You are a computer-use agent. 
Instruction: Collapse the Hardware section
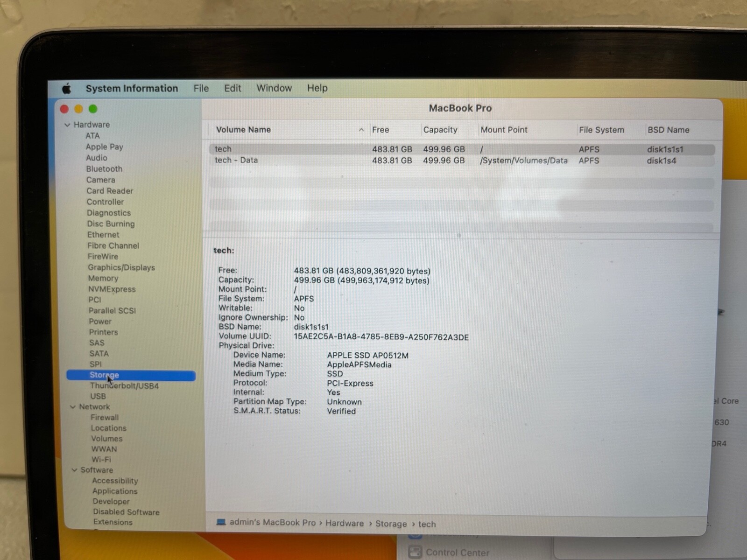pyautogui.click(x=67, y=125)
